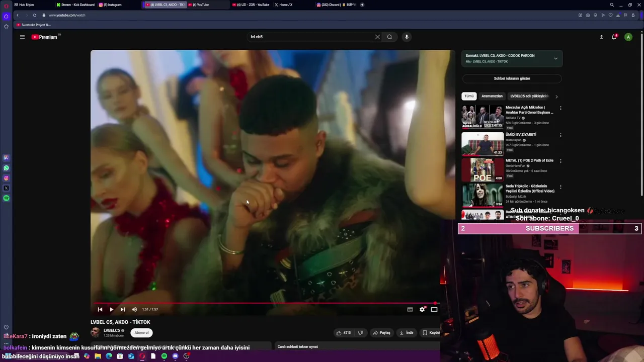Subscribe with the Abone ol button
This screenshot has width=644, height=362.
pos(141,332)
